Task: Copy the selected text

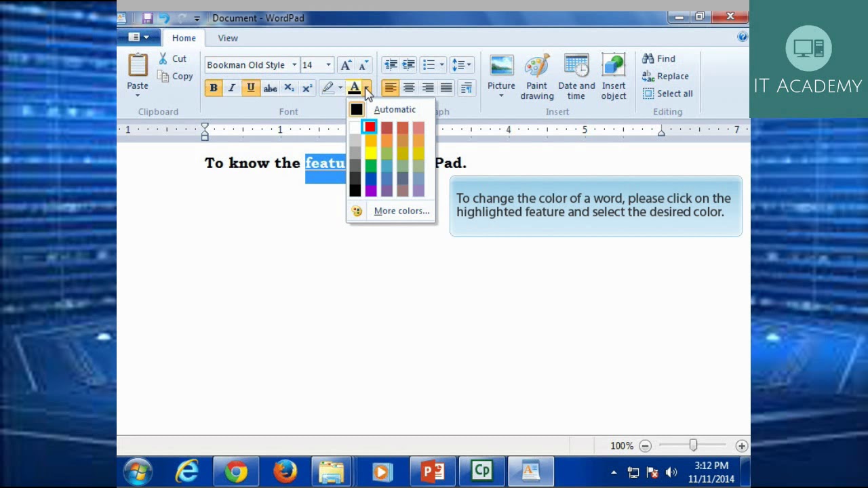Action: 175,77
